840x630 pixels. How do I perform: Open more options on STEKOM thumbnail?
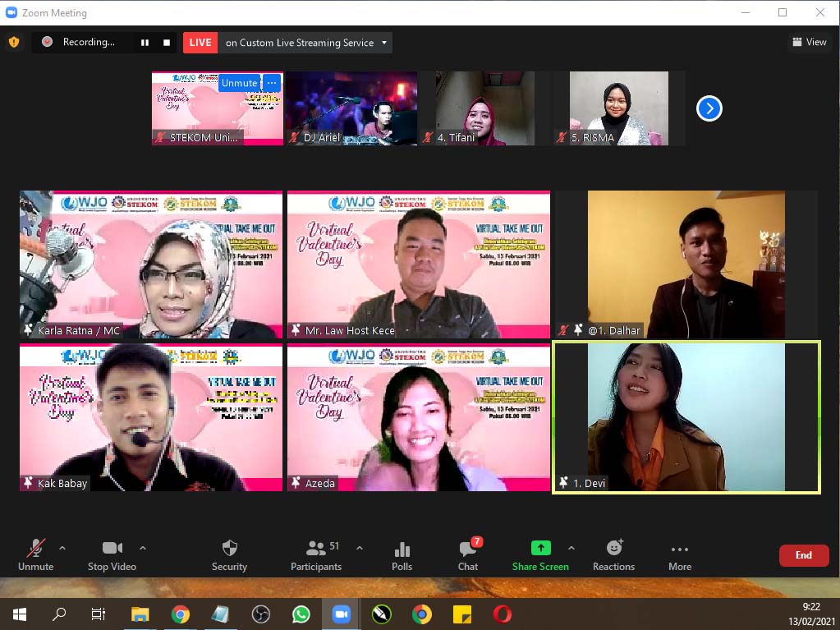272,83
